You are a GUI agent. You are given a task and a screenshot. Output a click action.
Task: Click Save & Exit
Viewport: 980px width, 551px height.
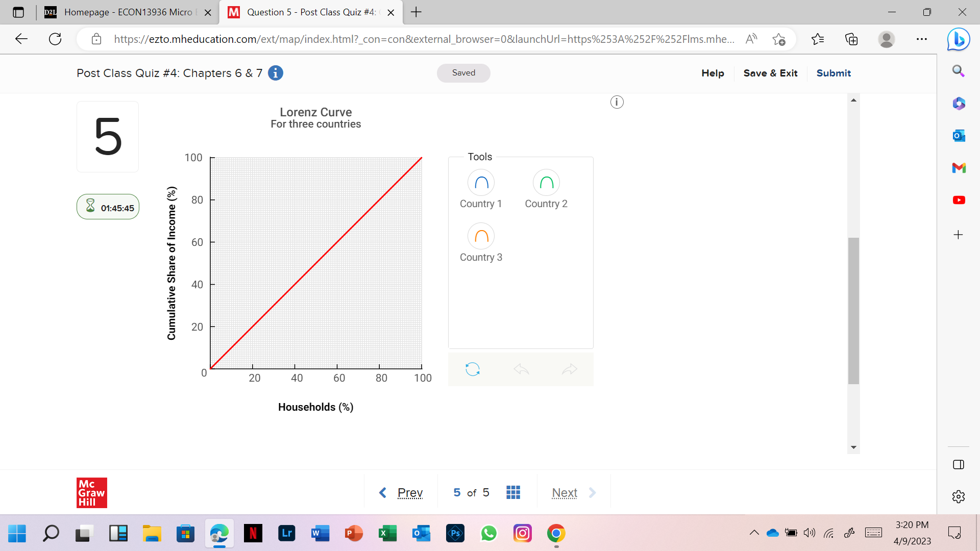tap(770, 73)
